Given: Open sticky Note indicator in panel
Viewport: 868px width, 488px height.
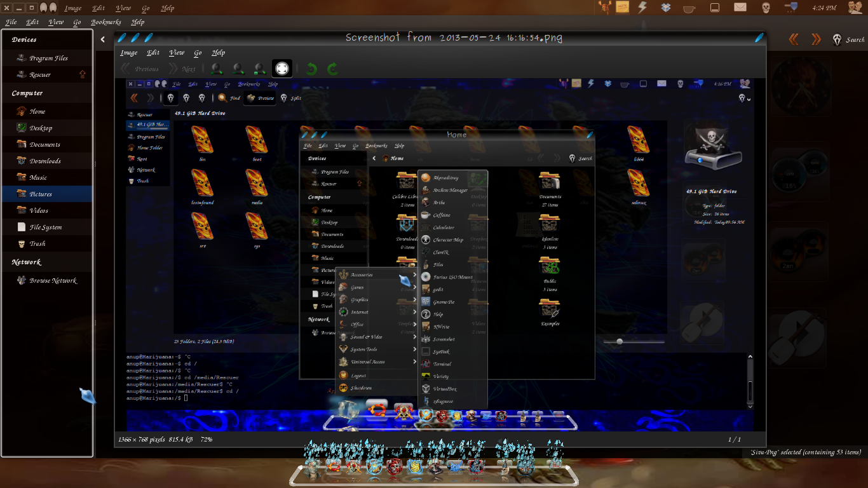Looking at the screenshot, I should click(x=623, y=8).
